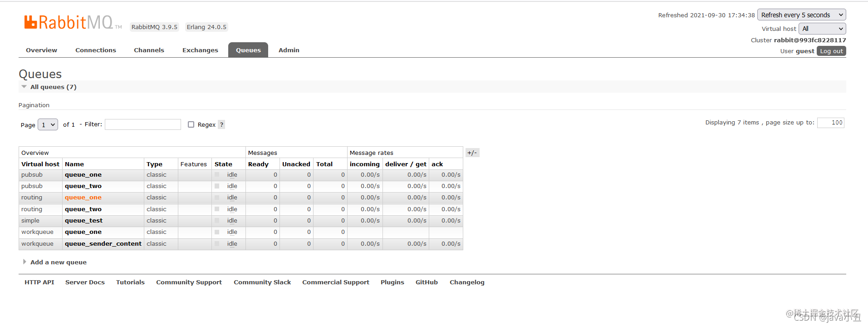Click the Erlang 24.0.5 version label
Image resolution: width=868 pixels, height=327 pixels.
[x=206, y=27]
